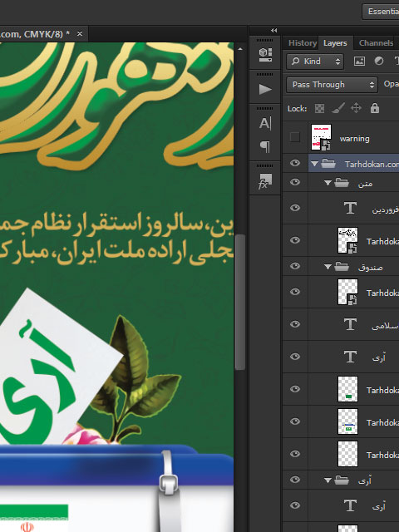The width and height of the screenshot is (399, 532).
Task: Hide the فروردین text layer
Action: [x=295, y=208]
